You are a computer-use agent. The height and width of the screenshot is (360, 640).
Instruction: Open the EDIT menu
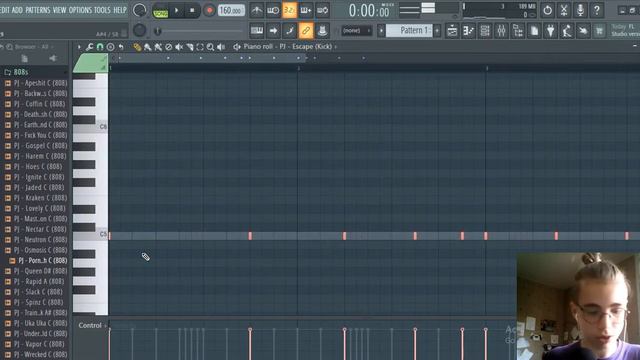pos(4,10)
